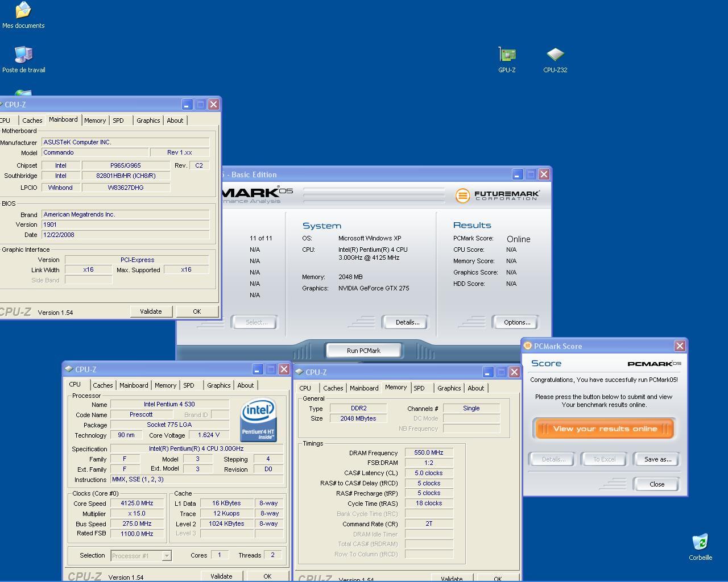The image size is (728, 582).
Task: Click the Multiplier x 15.0 value
Action: 137,514
